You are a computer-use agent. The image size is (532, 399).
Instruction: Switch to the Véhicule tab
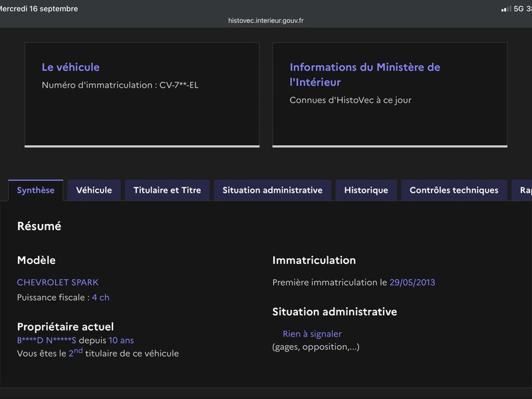point(94,190)
